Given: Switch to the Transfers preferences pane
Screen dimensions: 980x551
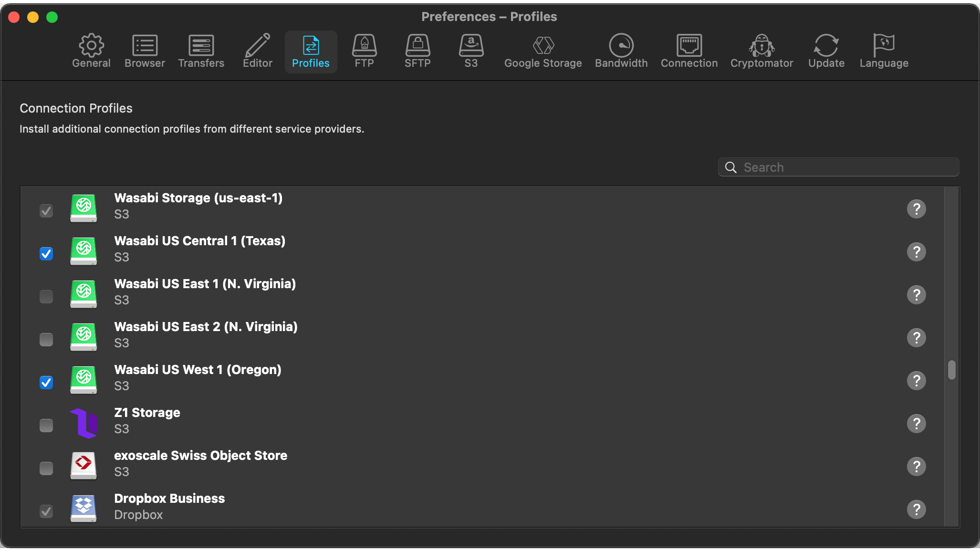Looking at the screenshot, I should (x=201, y=52).
